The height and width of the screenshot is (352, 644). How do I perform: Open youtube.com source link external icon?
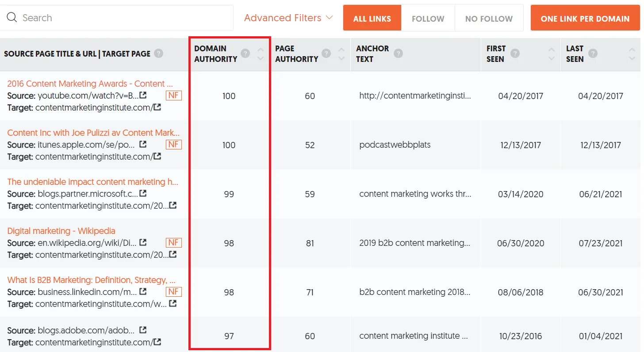[143, 95]
